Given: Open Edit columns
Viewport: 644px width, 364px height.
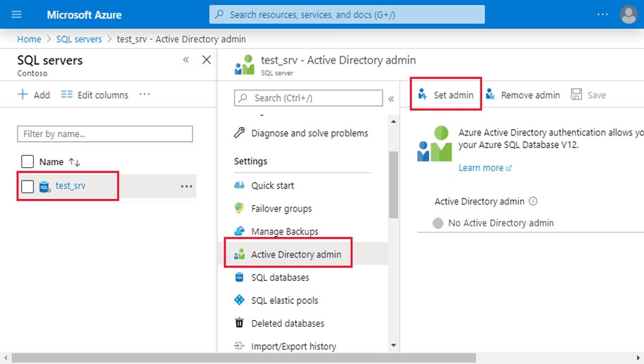Looking at the screenshot, I should click(x=94, y=95).
